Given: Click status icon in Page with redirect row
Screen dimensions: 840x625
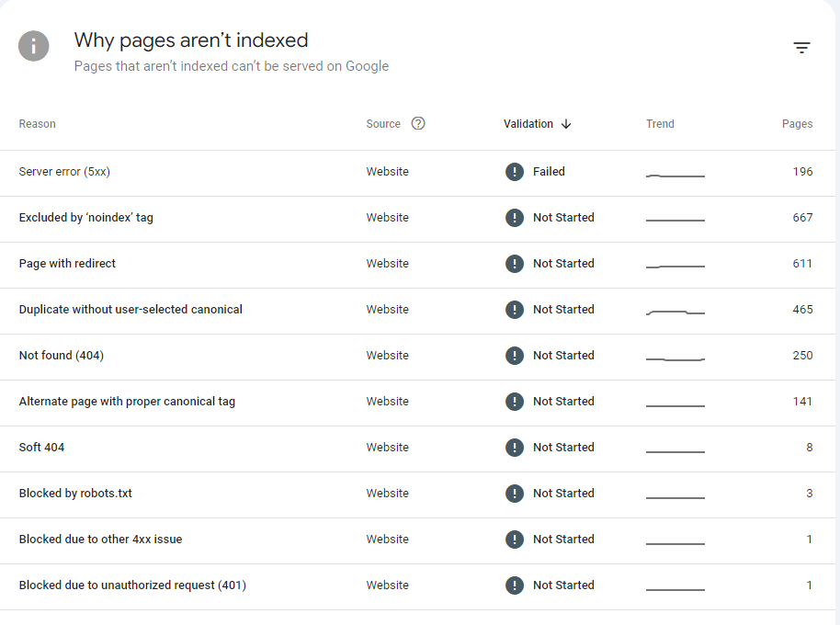Looking at the screenshot, I should tap(515, 264).
